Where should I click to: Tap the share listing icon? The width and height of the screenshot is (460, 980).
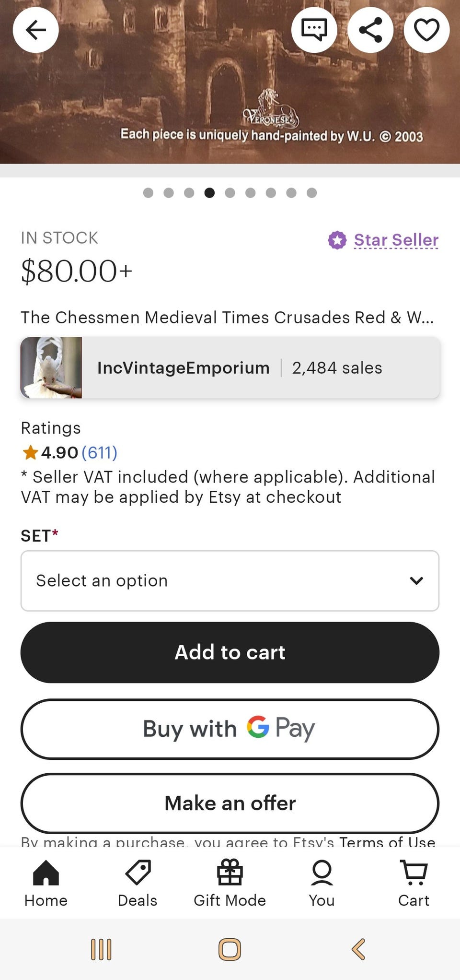[370, 30]
